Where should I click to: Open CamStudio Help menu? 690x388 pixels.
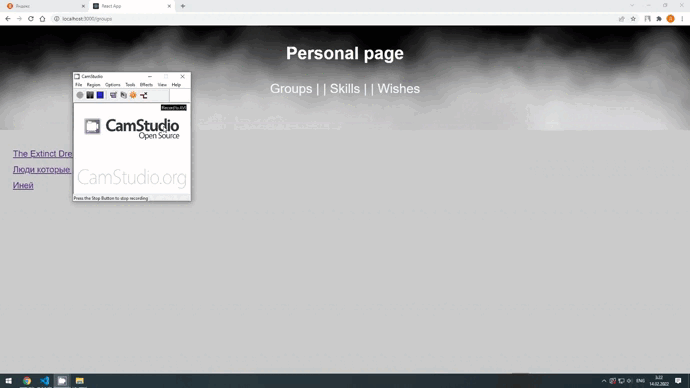[x=176, y=84]
